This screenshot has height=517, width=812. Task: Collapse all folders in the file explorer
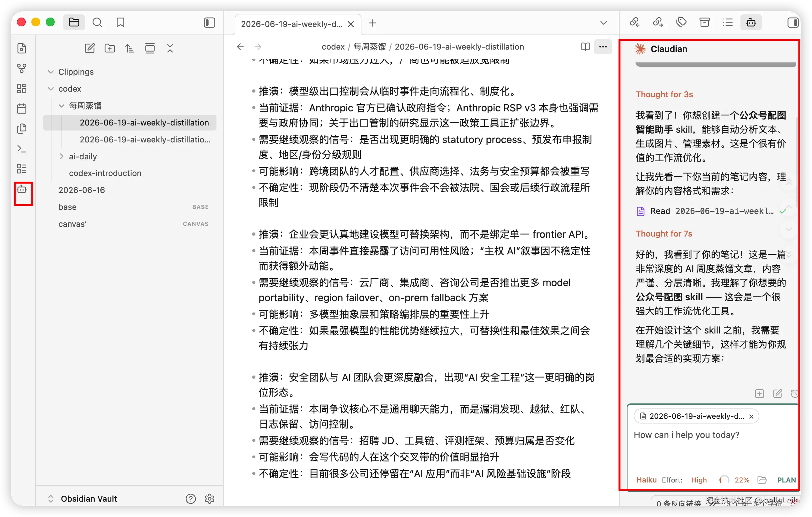tap(170, 48)
